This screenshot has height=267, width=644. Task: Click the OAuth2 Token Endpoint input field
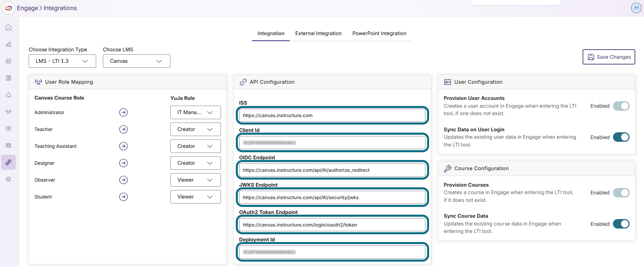(x=332, y=225)
